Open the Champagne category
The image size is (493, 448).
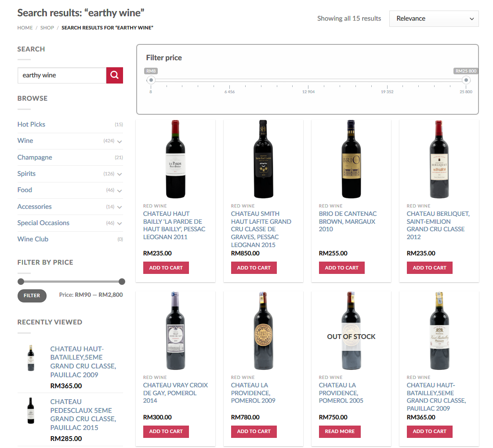(35, 157)
